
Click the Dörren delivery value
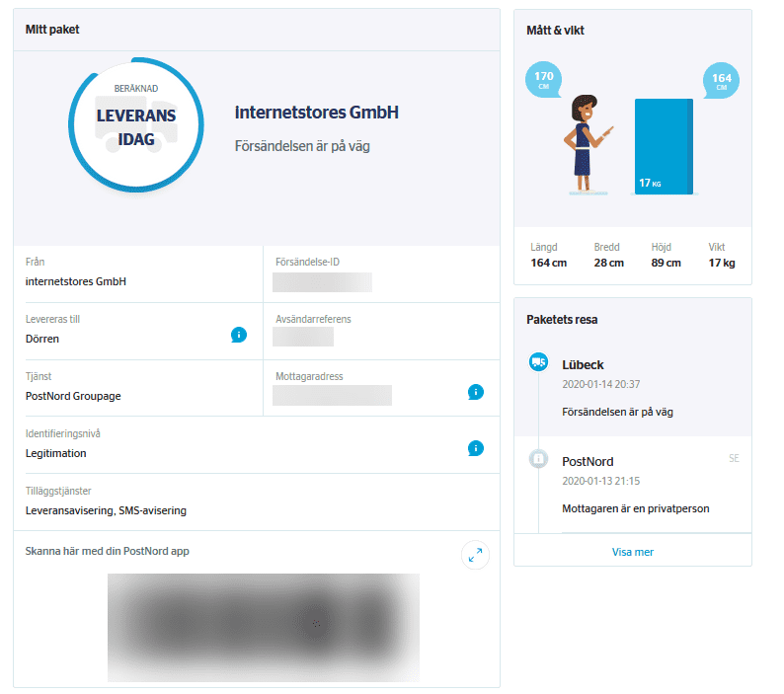[x=42, y=339]
